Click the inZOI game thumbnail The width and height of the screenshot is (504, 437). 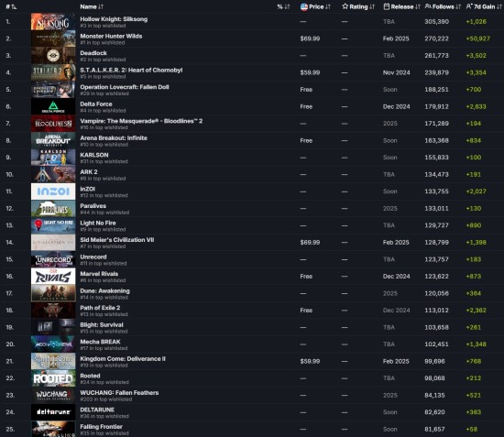[53, 191]
